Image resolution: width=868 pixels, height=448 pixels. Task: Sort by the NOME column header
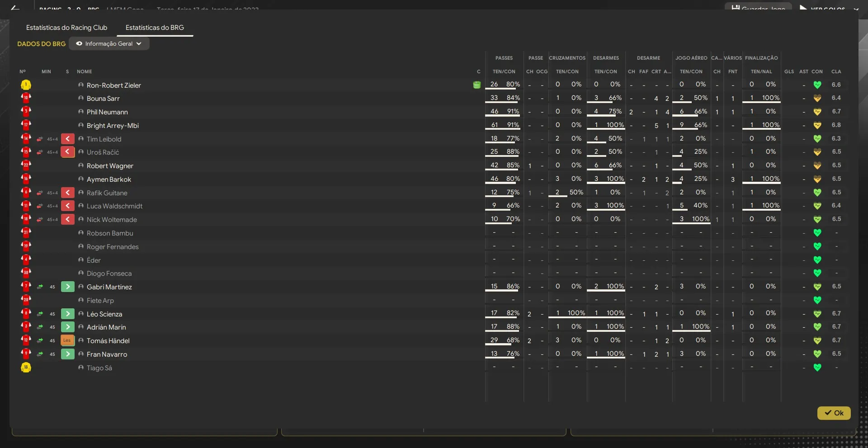pos(84,71)
